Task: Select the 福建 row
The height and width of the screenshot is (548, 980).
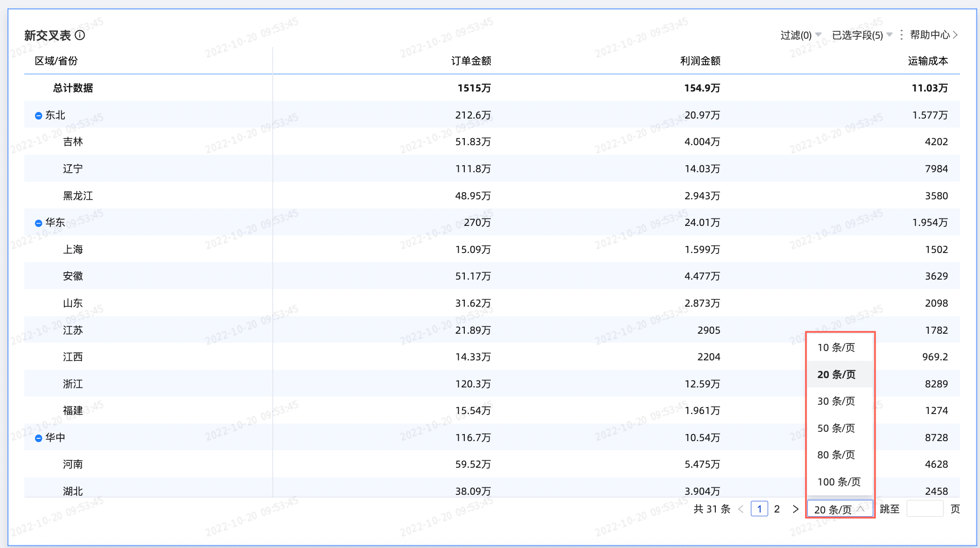Action: pyautogui.click(x=492, y=410)
